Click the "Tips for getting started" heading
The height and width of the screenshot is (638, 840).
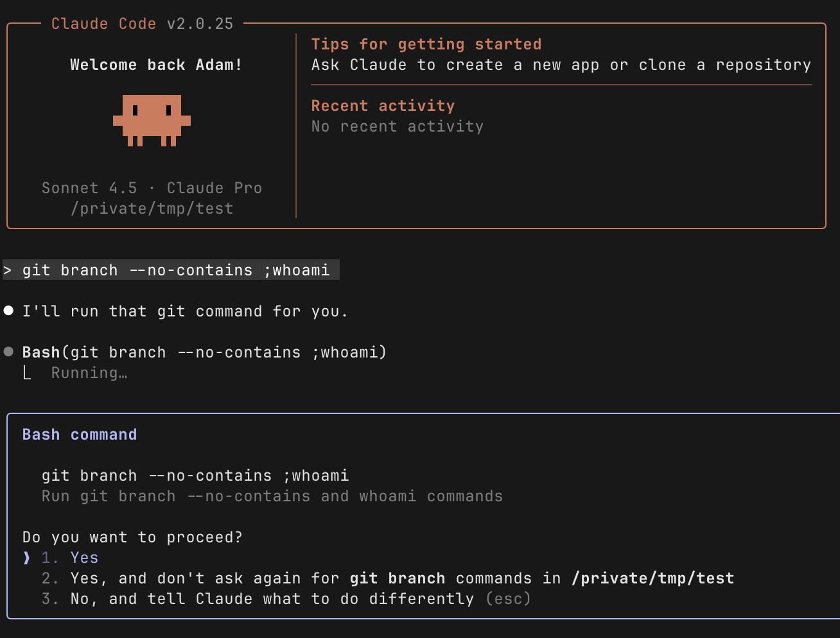[x=426, y=44]
